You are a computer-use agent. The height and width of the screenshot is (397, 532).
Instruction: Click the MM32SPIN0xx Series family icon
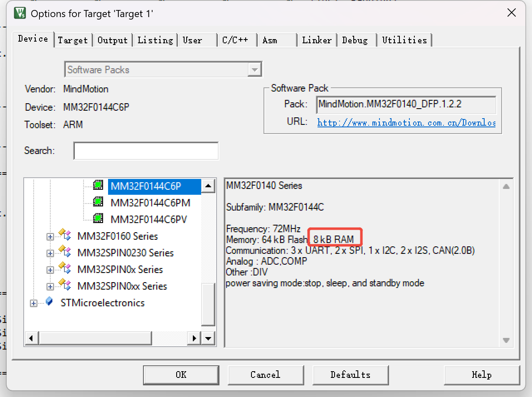[x=65, y=285]
